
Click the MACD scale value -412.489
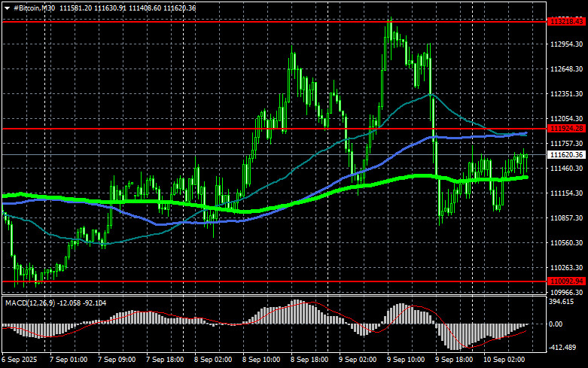pyautogui.click(x=562, y=348)
